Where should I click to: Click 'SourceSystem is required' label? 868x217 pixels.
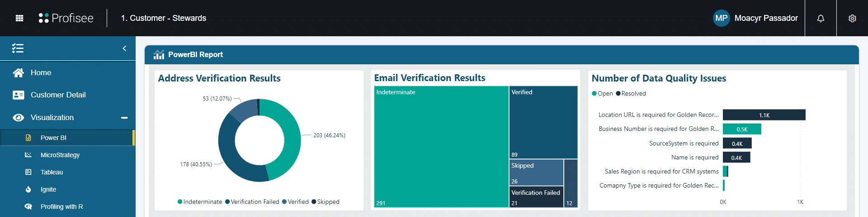pos(684,143)
